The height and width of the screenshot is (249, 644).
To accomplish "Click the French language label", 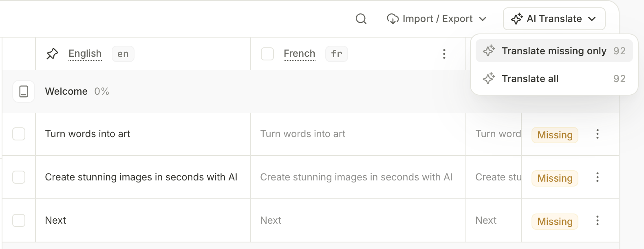I will (300, 53).
